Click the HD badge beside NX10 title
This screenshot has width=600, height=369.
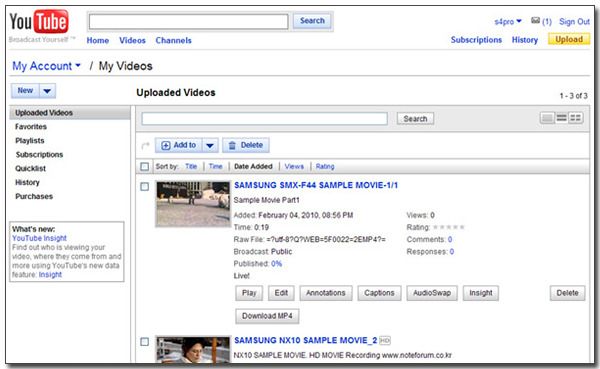point(385,340)
